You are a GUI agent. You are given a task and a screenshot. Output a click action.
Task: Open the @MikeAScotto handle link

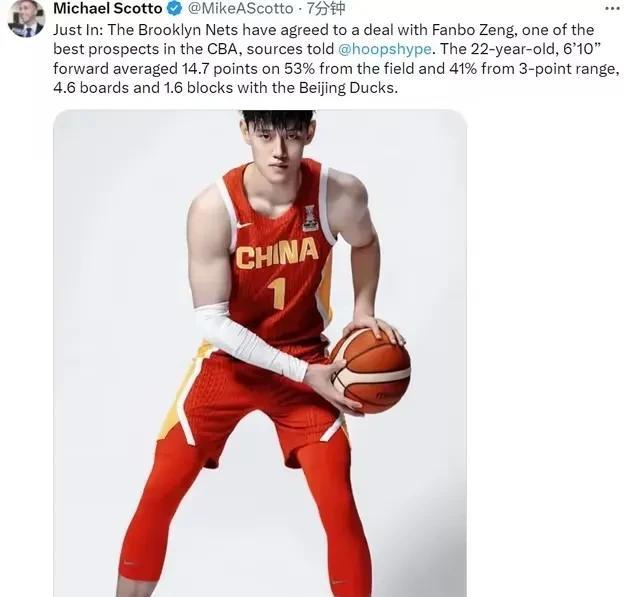[x=240, y=9]
